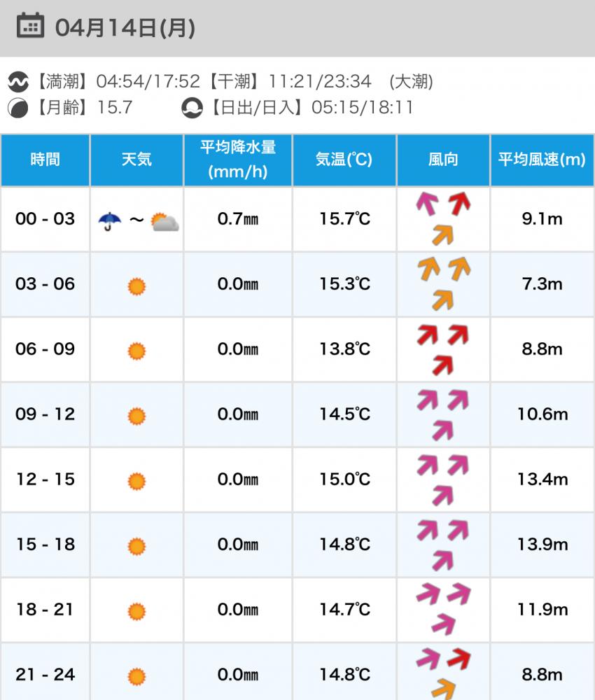Click the 平均風速(m) column header

click(x=542, y=160)
